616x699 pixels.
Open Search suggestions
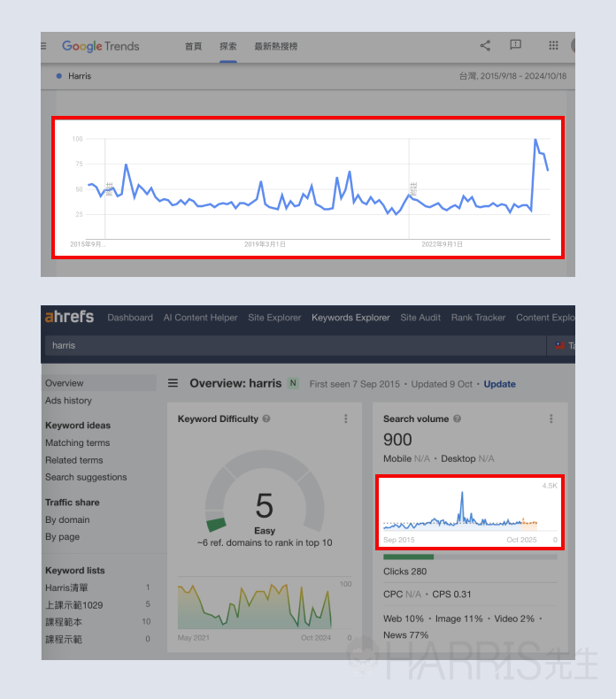[86, 477]
